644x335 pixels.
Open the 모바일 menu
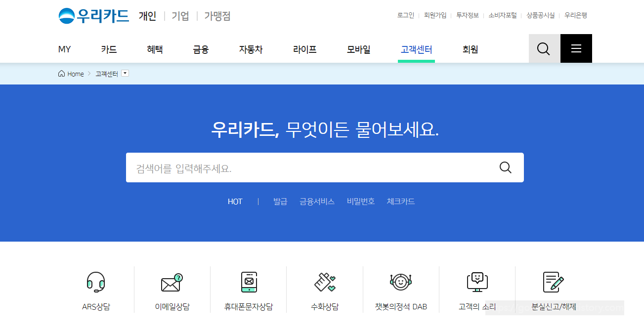click(358, 49)
